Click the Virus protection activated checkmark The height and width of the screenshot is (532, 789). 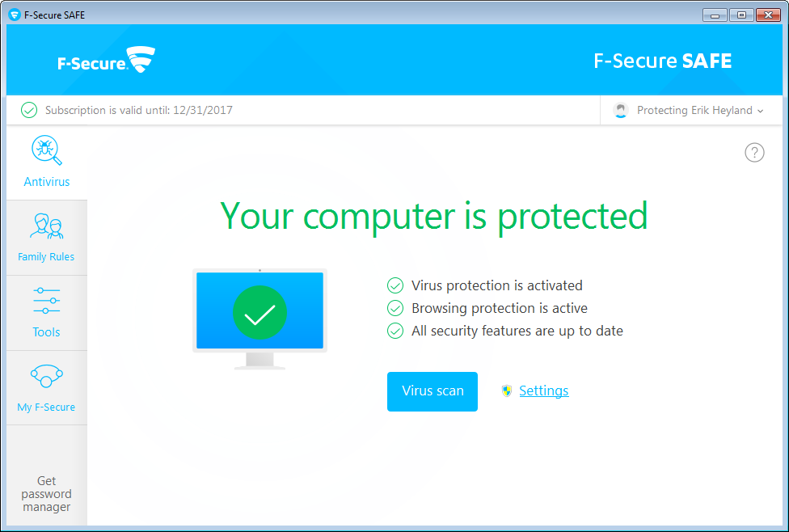pos(395,285)
